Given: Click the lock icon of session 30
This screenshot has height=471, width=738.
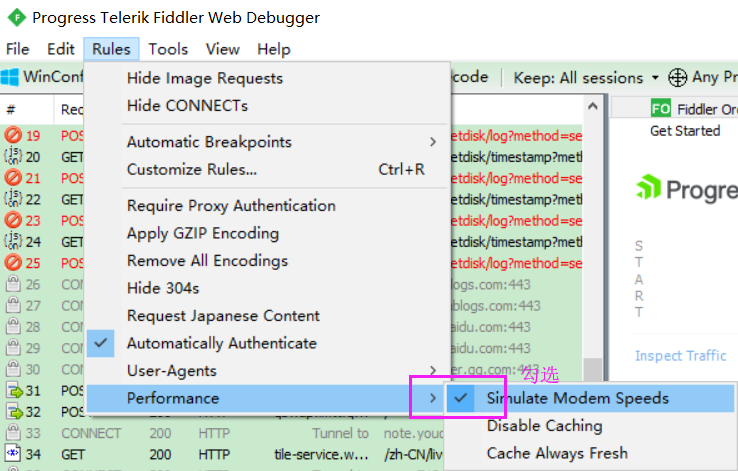Looking at the screenshot, I should point(13,368).
